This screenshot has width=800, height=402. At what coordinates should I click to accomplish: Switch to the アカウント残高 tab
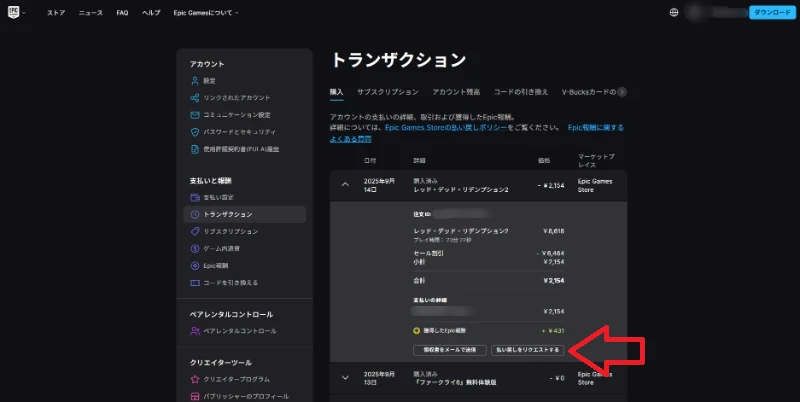(x=456, y=92)
